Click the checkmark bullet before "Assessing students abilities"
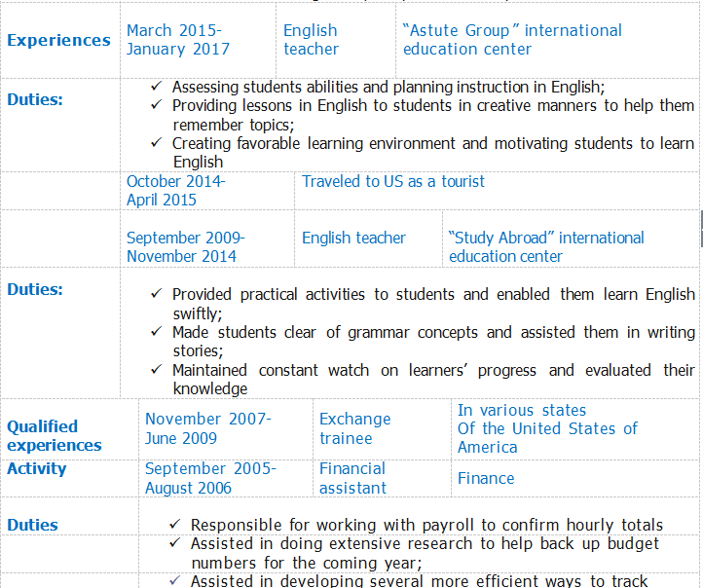703x588 pixels. (157, 86)
